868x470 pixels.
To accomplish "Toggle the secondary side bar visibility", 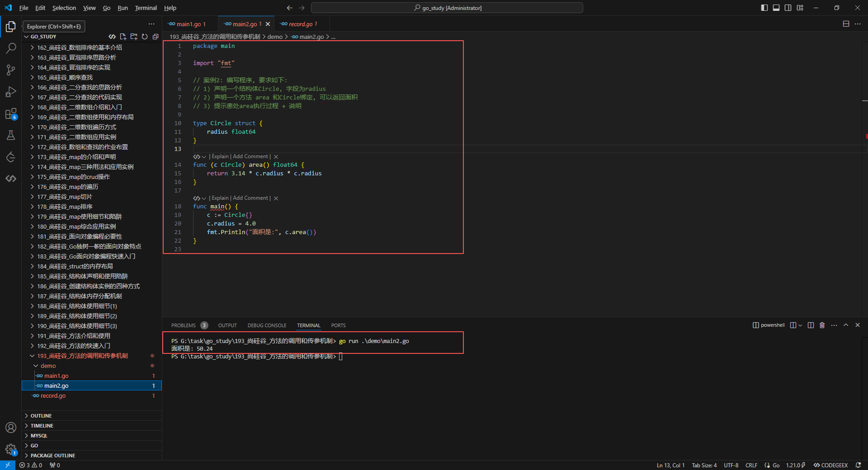I will 788,8.
